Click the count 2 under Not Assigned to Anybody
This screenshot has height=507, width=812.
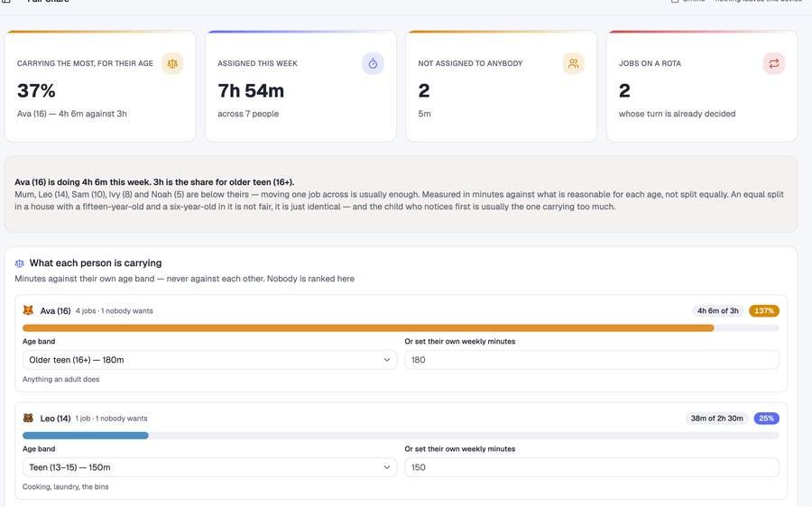click(424, 90)
